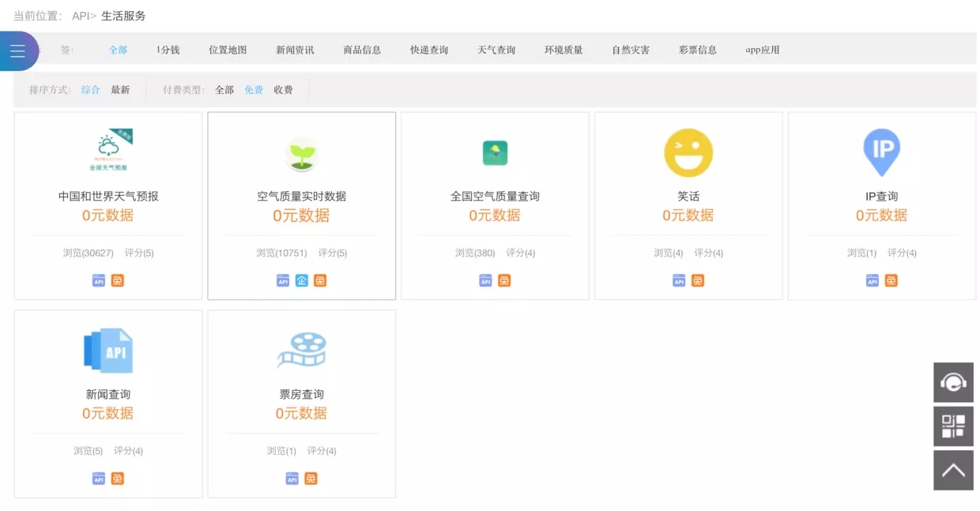
Task: Filter by 位置地图 tag
Action: pyautogui.click(x=228, y=50)
